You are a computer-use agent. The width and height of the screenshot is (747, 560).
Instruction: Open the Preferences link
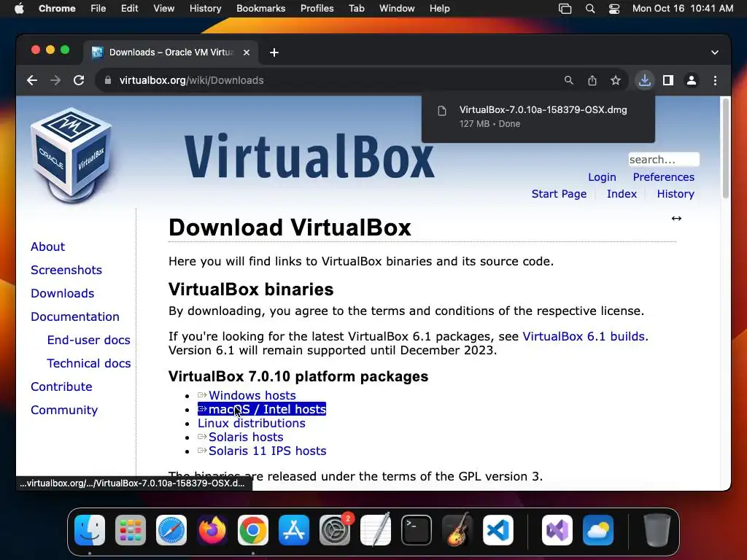[x=664, y=177]
